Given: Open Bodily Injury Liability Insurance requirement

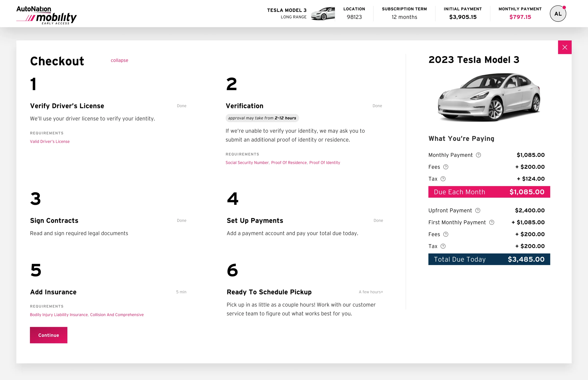Looking at the screenshot, I should [x=59, y=315].
